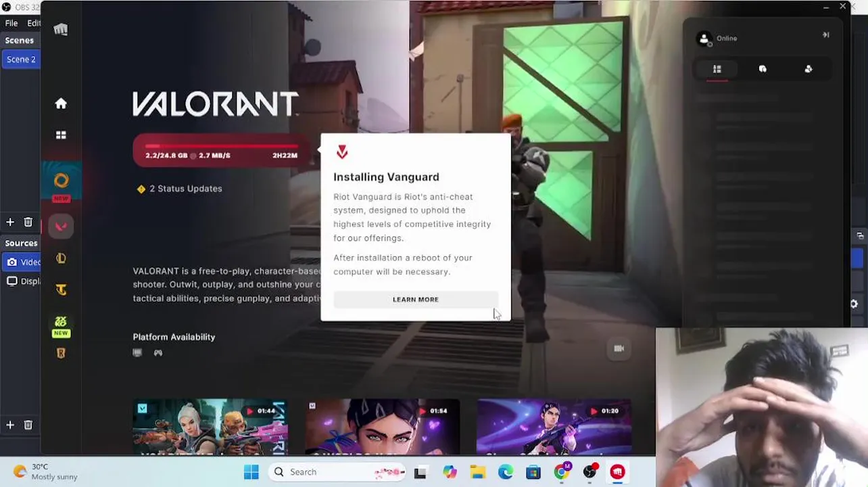Image resolution: width=868 pixels, height=487 pixels.
Task: Select the VALORANT icon in sidebar
Action: coord(61,227)
